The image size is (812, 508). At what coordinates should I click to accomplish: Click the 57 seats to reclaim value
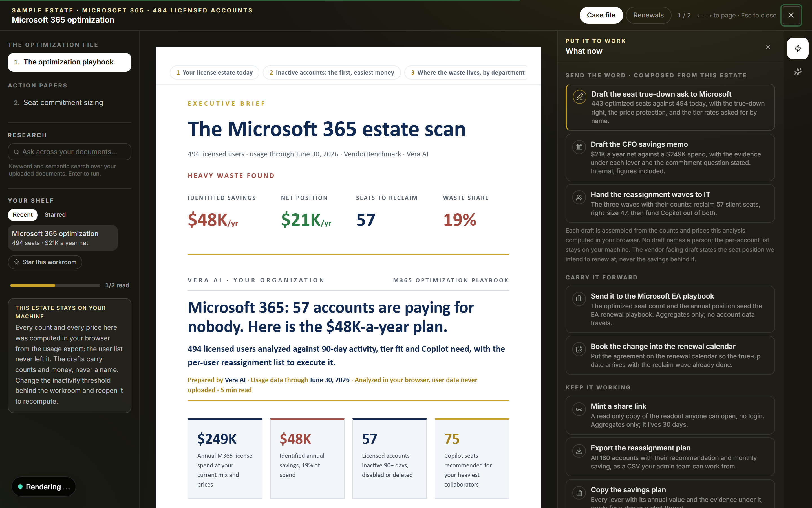[x=366, y=220]
